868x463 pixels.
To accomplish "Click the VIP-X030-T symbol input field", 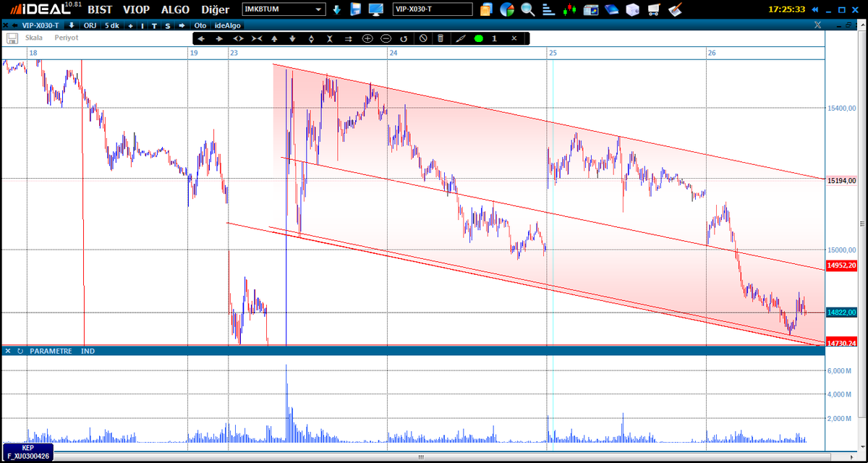I will coord(433,9).
